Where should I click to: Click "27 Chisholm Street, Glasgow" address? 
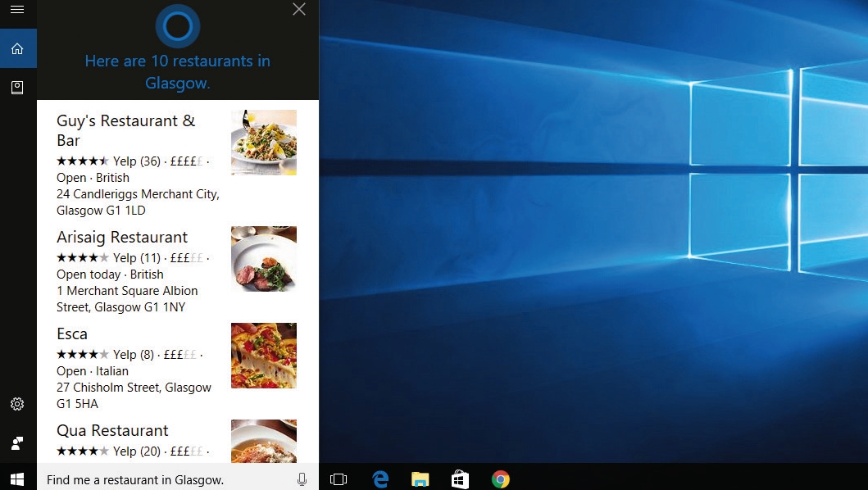click(x=134, y=388)
